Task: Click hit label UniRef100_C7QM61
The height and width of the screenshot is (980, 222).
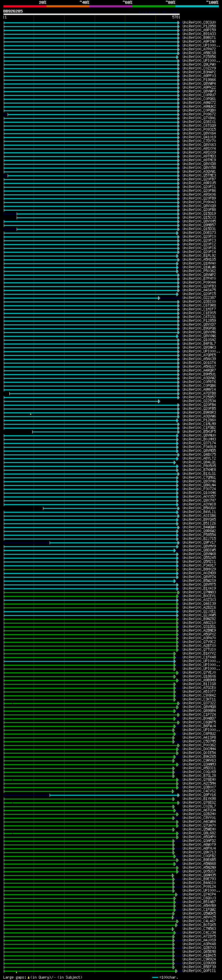Action: click(x=199, y=477)
